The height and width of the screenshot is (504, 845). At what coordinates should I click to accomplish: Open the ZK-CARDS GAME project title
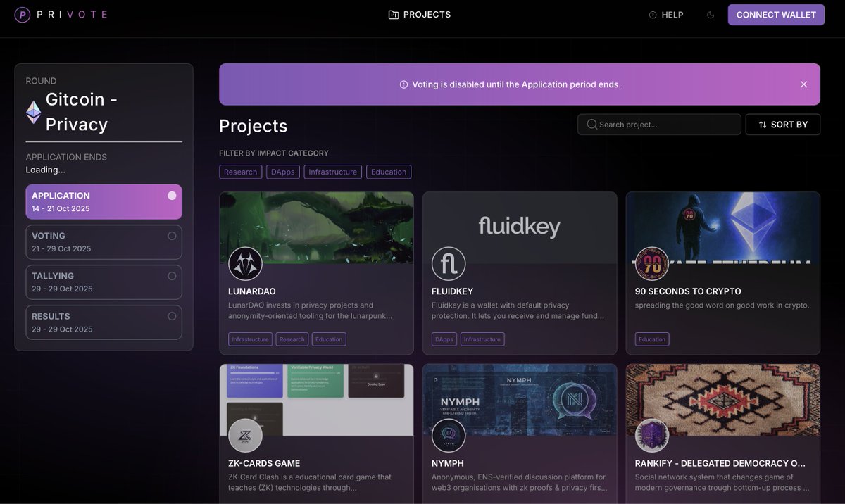pos(264,463)
